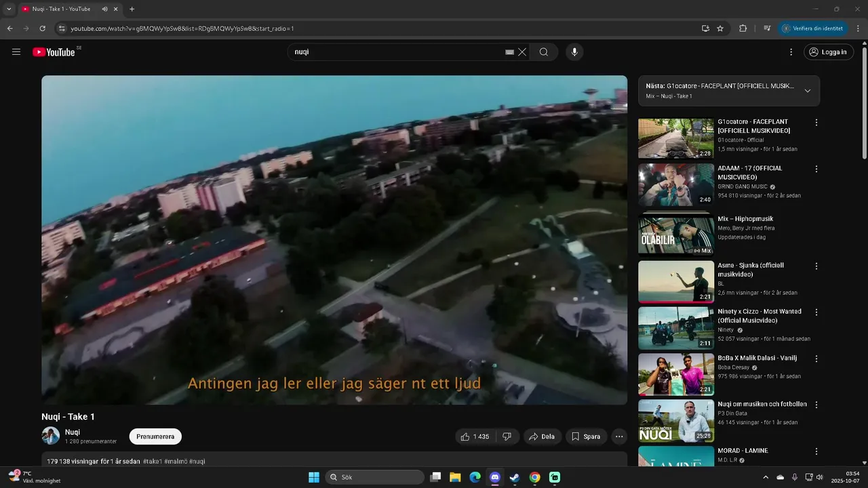Click the page vertical scrollbar
Screen dimensions: 868x488
coord(864,102)
